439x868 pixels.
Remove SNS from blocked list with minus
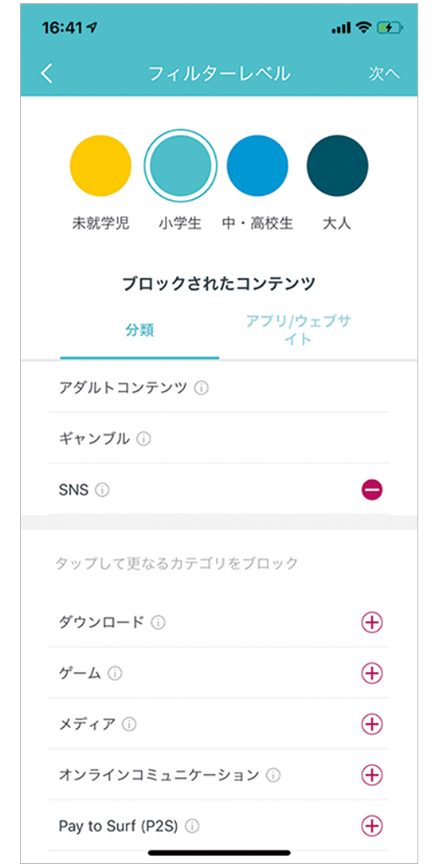(372, 490)
